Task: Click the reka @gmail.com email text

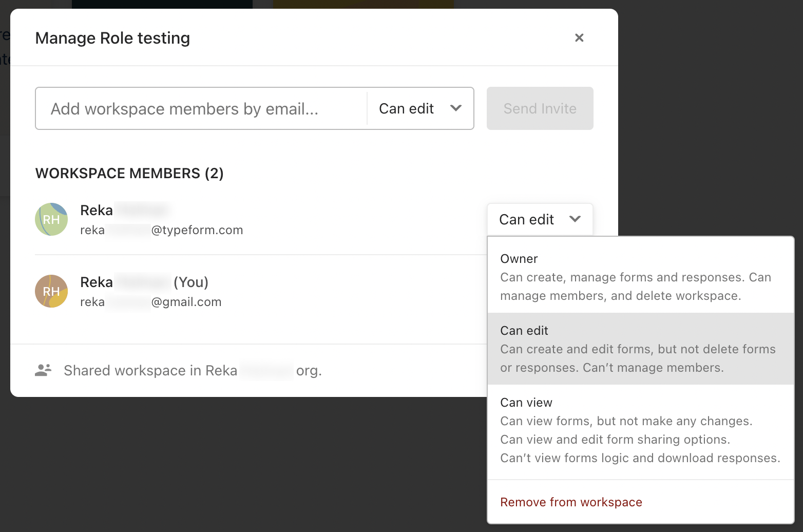Action: pos(151,302)
